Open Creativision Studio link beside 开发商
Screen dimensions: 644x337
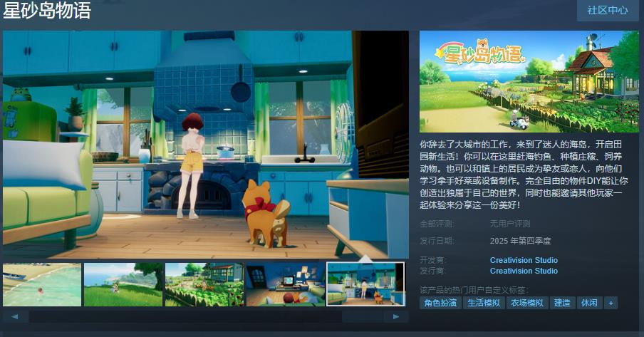[x=524, y=260]
